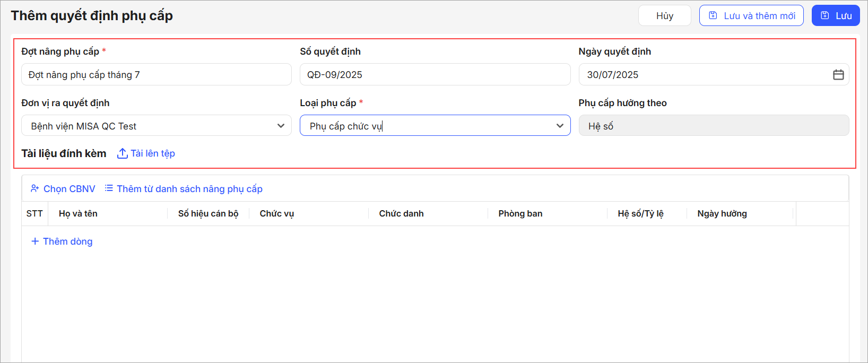Click the Chức danh column header

pyautogui.click(x=401, y=213)
